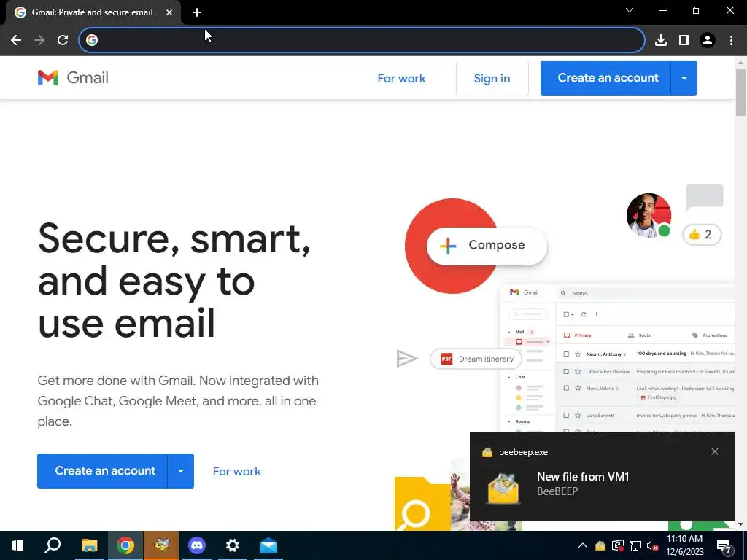Open Discord from the taskbar
This screenshot has height=560, width=747.
[x=197, y=545]
